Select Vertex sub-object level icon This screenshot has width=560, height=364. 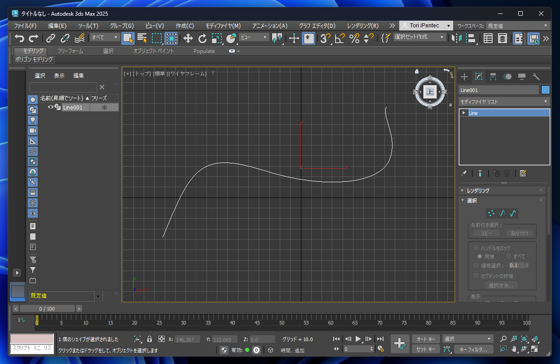click(491, 213)
